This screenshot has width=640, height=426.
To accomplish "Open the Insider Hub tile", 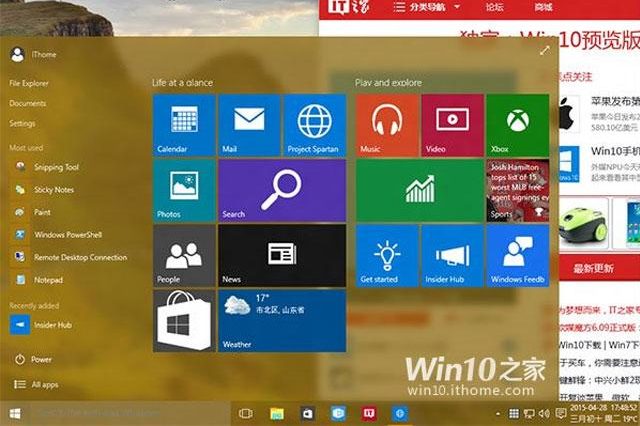I will [452, 256].
